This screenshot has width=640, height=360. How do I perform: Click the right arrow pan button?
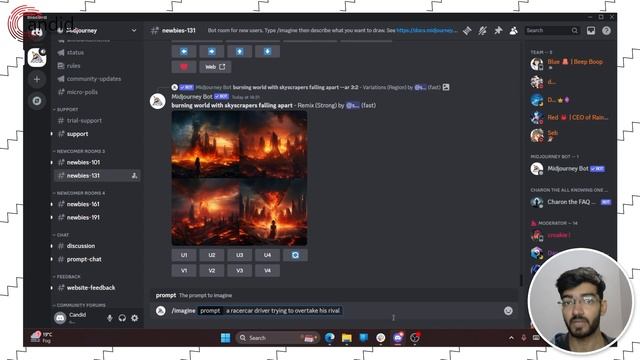coord(211,51)
